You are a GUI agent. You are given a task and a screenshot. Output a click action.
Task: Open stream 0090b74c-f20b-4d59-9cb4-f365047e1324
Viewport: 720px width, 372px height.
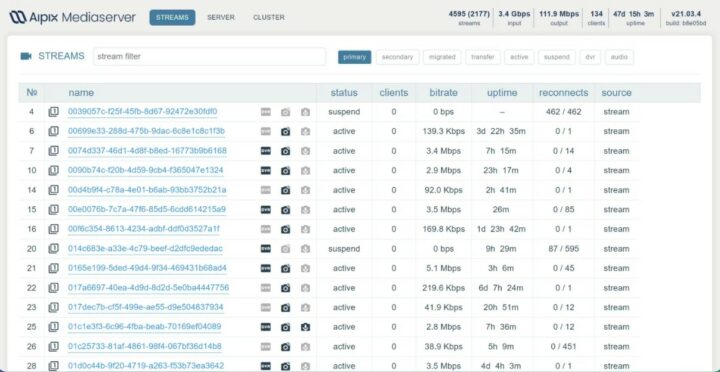click(x=146, y=170)
